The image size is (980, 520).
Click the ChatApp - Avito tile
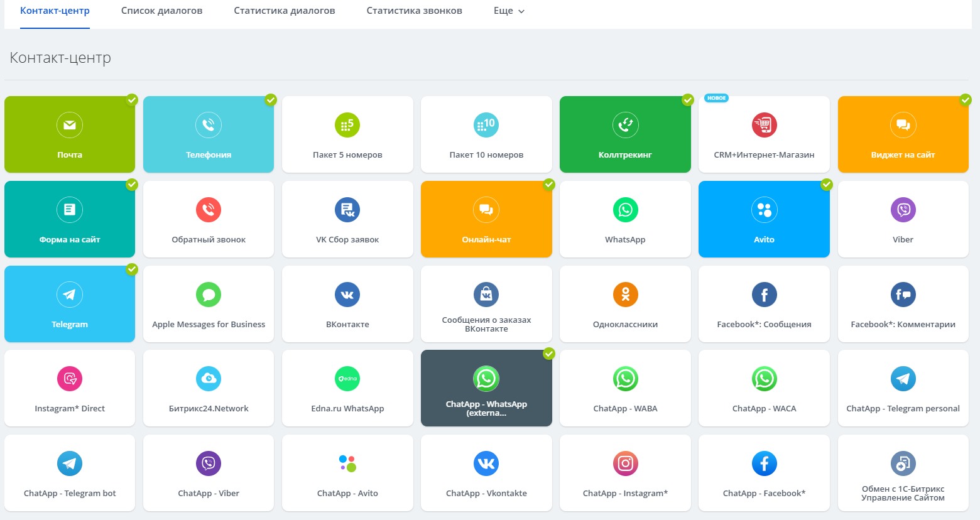pos(347,473)
